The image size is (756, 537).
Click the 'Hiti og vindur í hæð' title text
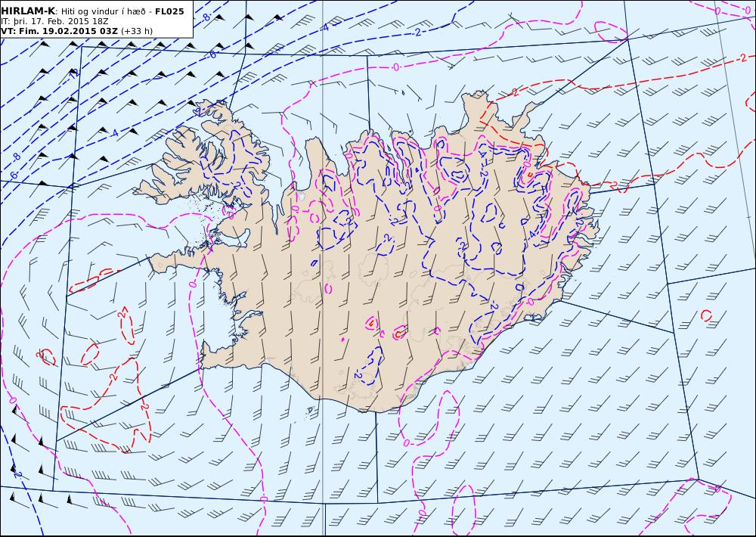(x=103, y=11)
